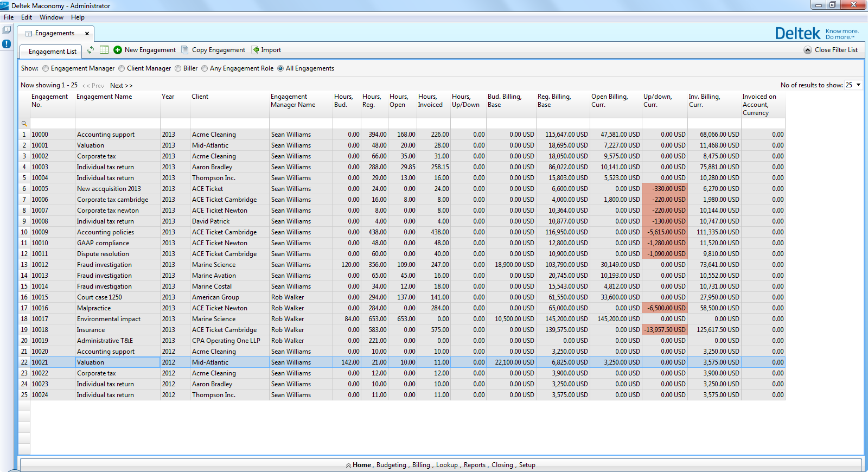Click the Client filter field
The width and height of the screenshot is (868, 472).
pyautogui.click(x=229, y=124)
